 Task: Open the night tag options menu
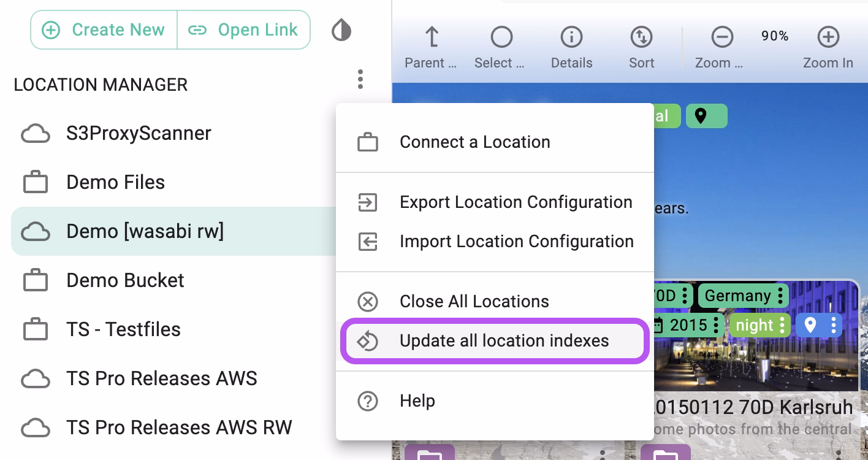click(x=780, y=325)
